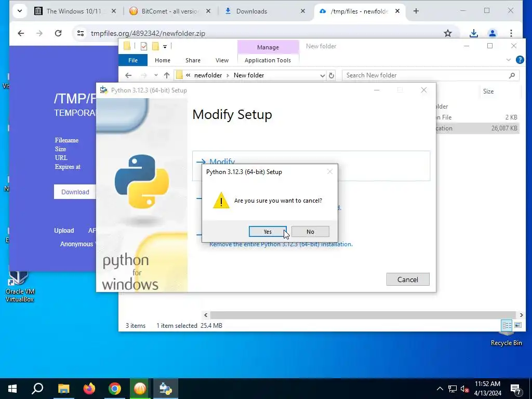Click the newfolder breadcrumb in address bar
This screenshot has width=532, height=399.
[x=208, y=75]
